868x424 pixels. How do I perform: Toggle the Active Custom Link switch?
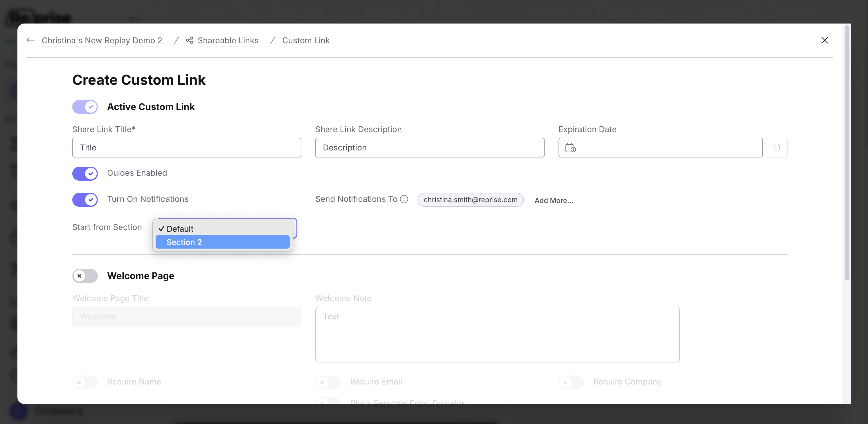(85, 107)
